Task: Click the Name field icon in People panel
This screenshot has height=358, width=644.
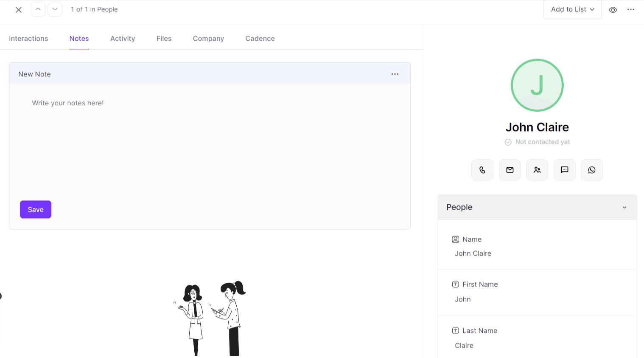Action: point(455,239)
